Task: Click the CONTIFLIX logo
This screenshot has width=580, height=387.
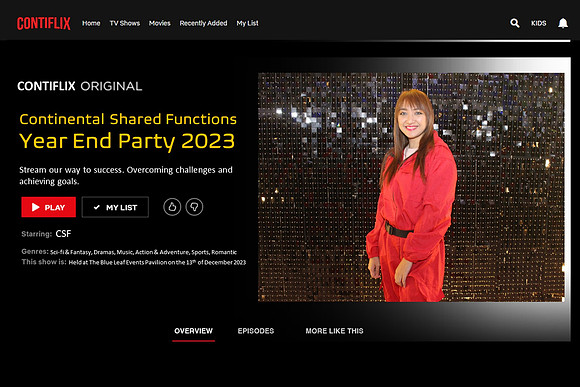Action: coord(44,23)
